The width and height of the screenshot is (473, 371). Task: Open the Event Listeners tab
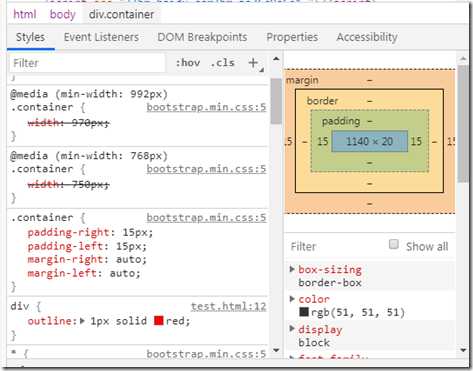(101, 37)
